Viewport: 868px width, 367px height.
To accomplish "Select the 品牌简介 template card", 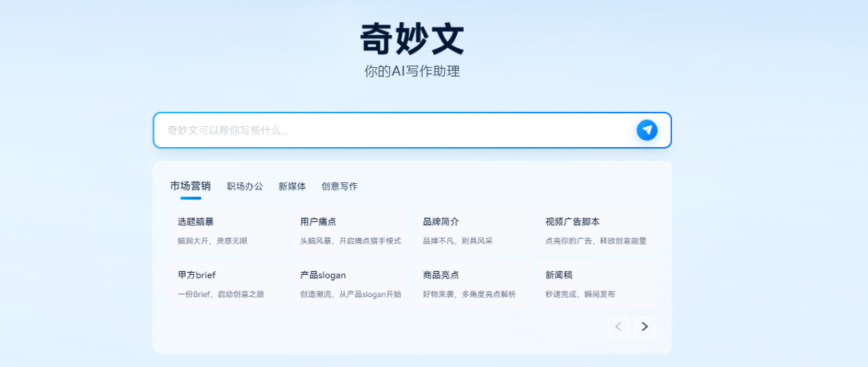I will click(473, 231).
